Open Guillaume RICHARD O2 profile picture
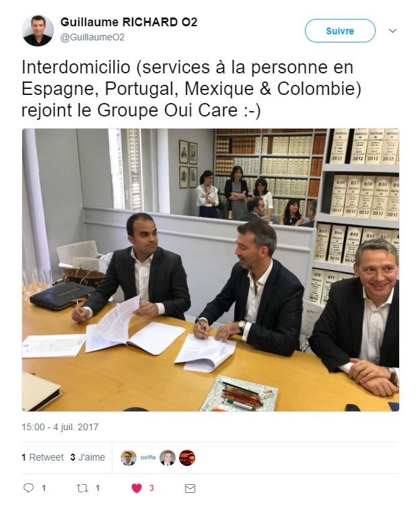This screenshot has width=420, height=507. point(38,30)
